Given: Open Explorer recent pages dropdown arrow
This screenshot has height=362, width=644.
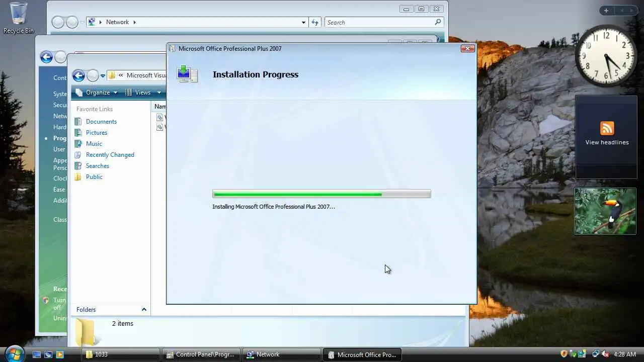Looking at the screenshot, I should click(103, 76).
